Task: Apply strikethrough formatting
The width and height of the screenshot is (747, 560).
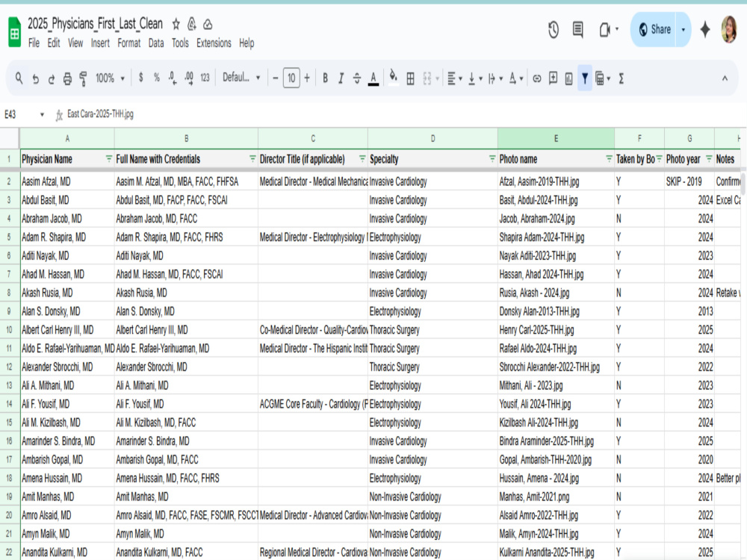Action: point(357,78)
